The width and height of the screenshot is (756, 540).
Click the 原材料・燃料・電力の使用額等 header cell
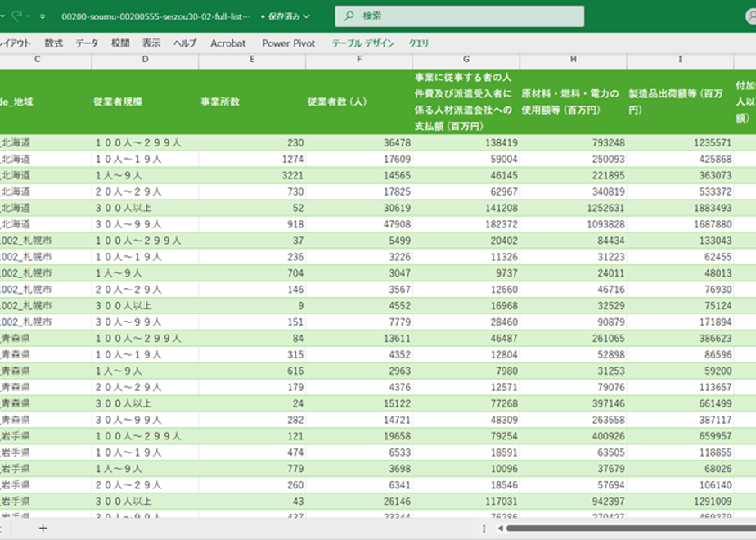click(x=574, y=101)
